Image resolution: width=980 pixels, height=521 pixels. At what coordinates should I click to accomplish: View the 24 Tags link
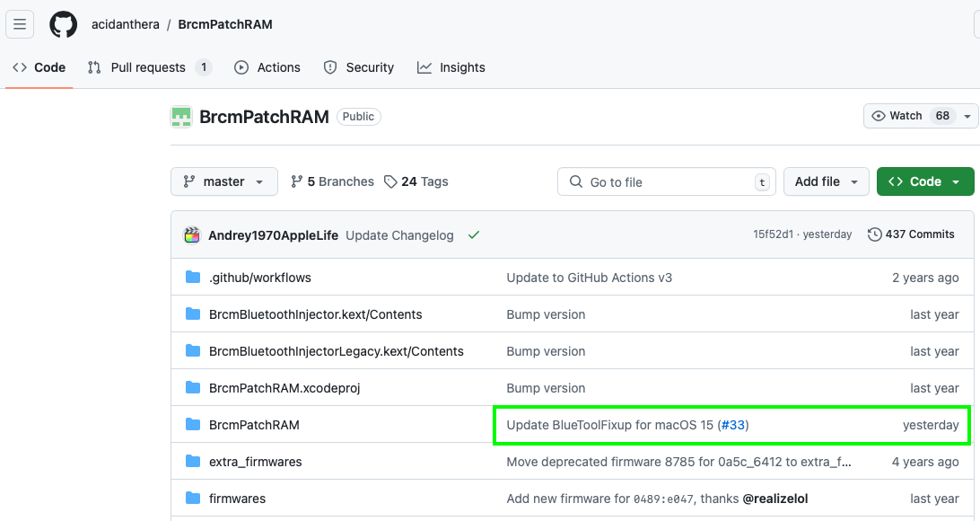(x=416, y=181)
